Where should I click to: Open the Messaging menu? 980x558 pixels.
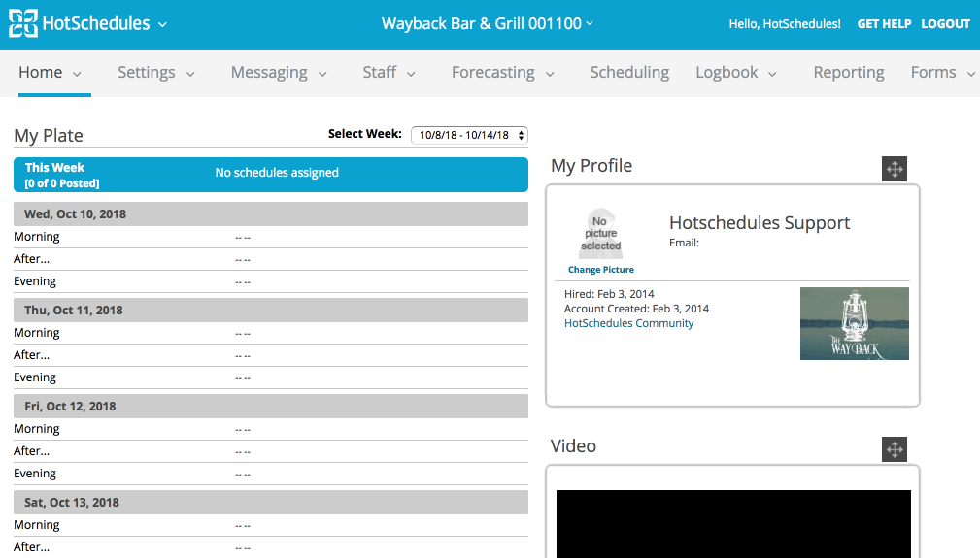pos(269,73)
